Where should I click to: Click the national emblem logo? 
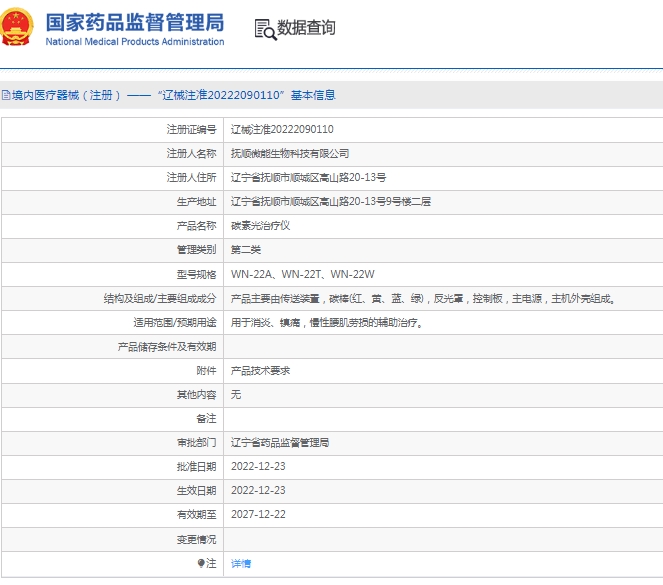[16, 27]
